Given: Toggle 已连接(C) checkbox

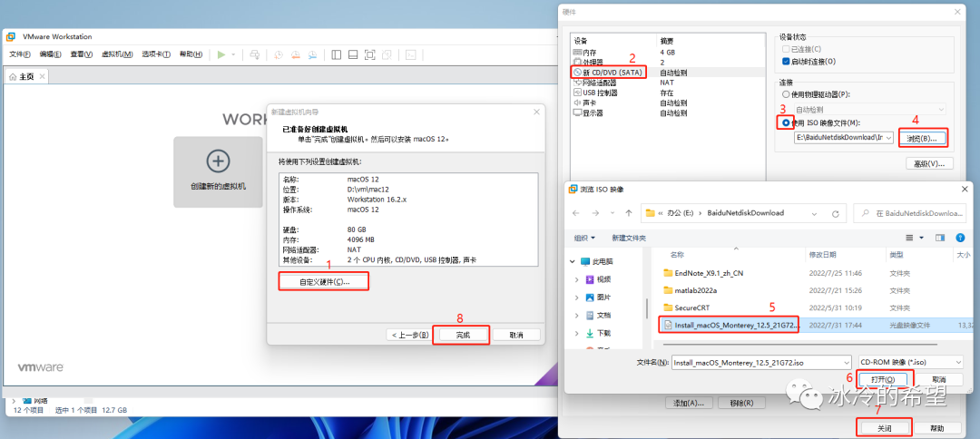Looking at the screenshot, I should [786, 49].
